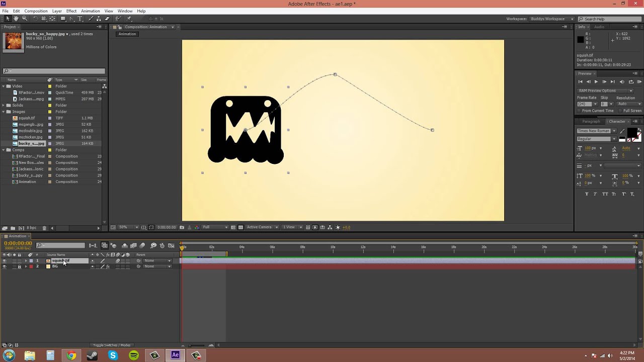This screenshot has height=362, width=644.
Task: Mute audio in Preview panel
Action: 622,81
